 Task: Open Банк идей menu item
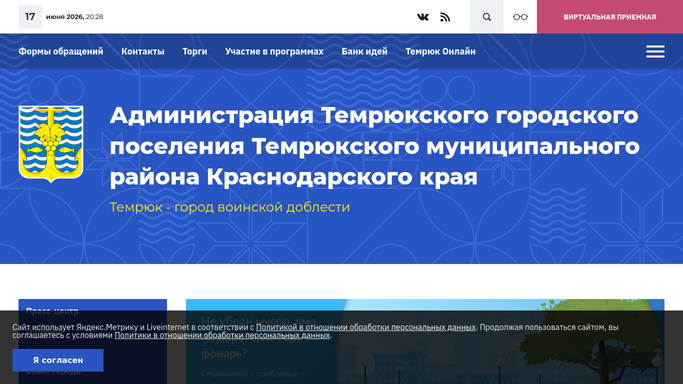(365, 51)
